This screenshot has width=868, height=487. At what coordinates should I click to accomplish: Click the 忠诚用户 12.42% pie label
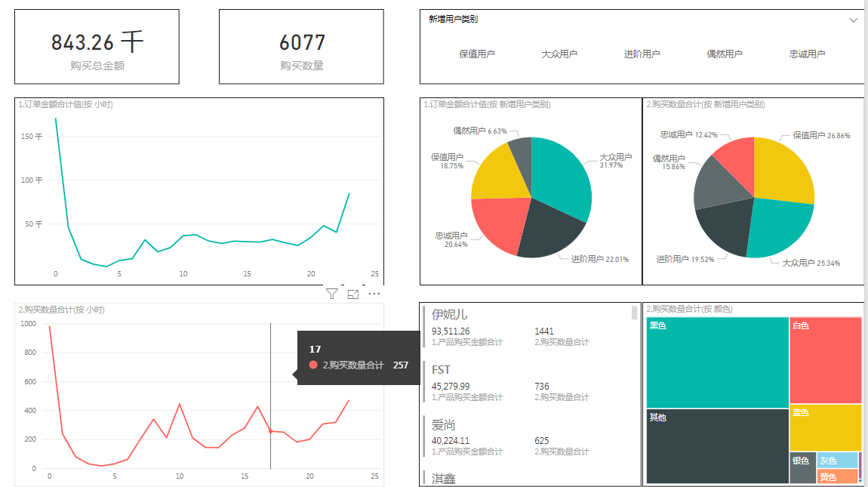coord(688,134)
